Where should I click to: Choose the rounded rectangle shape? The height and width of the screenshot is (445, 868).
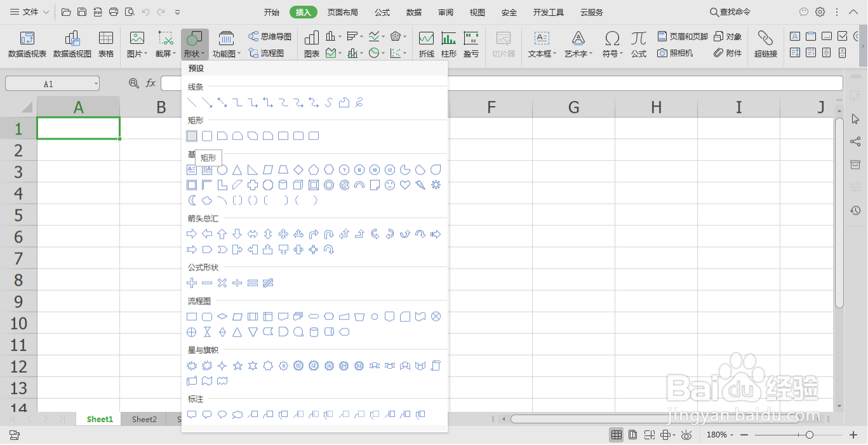point(207,136)
